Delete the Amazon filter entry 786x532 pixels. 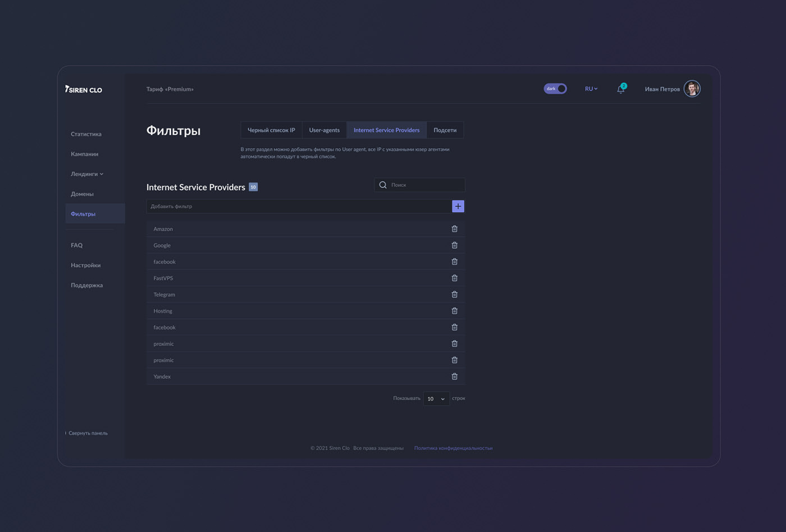point(454,229)
